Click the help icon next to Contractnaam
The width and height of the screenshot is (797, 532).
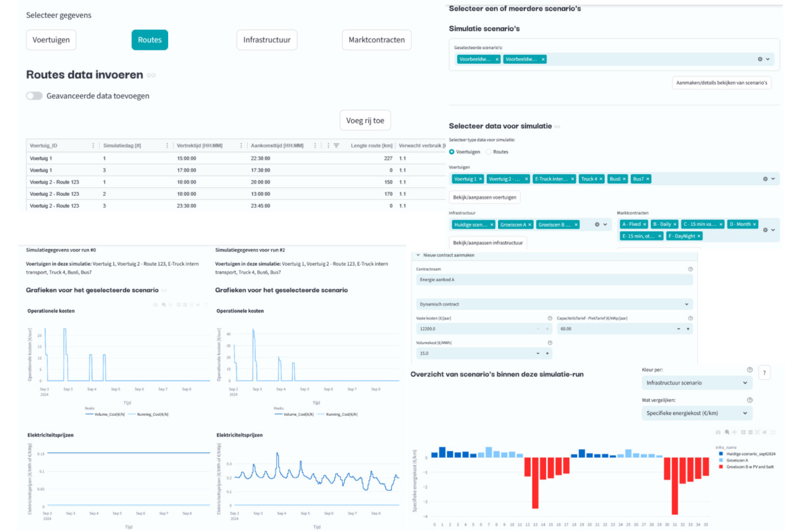pyautogui.click(x=690, y=269)
